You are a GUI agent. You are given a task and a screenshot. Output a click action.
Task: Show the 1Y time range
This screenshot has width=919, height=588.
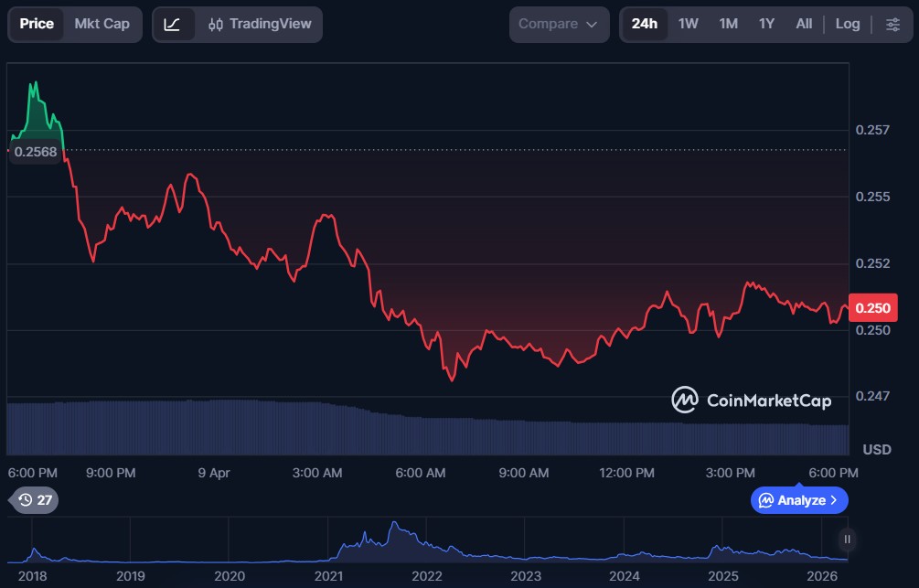pos(766,24)
